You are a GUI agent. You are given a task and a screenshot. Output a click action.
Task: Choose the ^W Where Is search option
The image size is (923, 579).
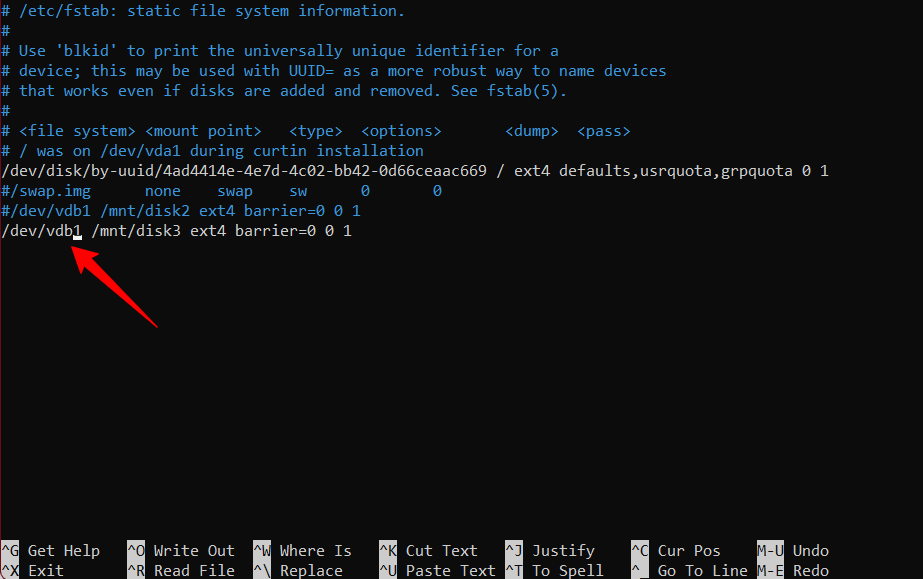point(303,551)
